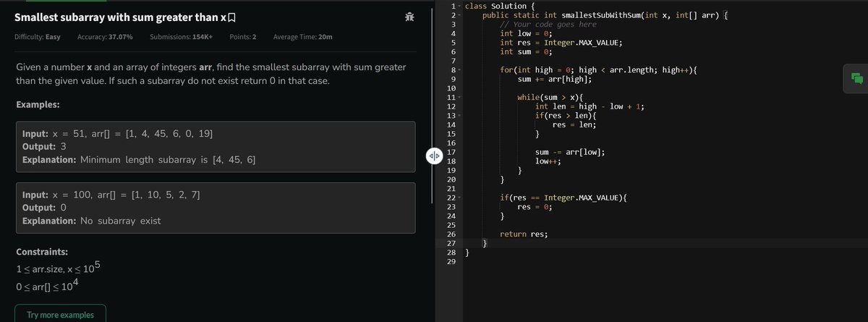Click the return res; code line
The height and width of the screenshot is (322, 868).
point(524,234)
